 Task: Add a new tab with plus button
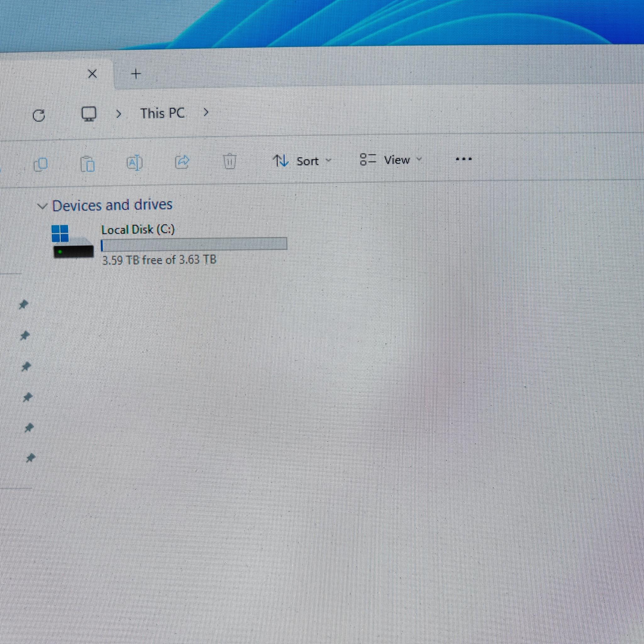point(136,73)
